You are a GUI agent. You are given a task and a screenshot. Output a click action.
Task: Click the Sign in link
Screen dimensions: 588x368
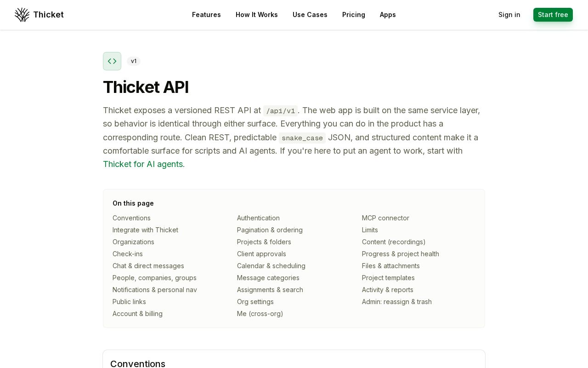(x=509, y=15)
